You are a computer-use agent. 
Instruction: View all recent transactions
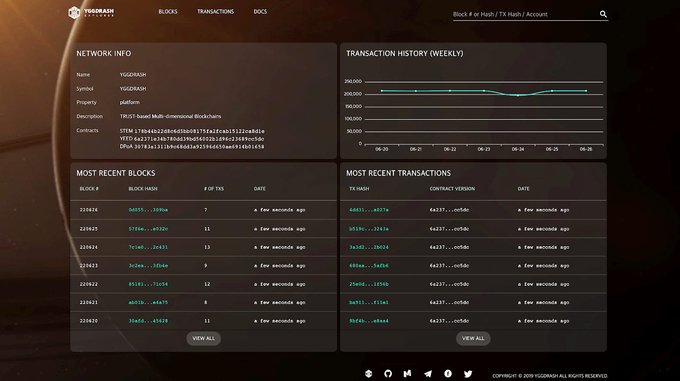473,339
